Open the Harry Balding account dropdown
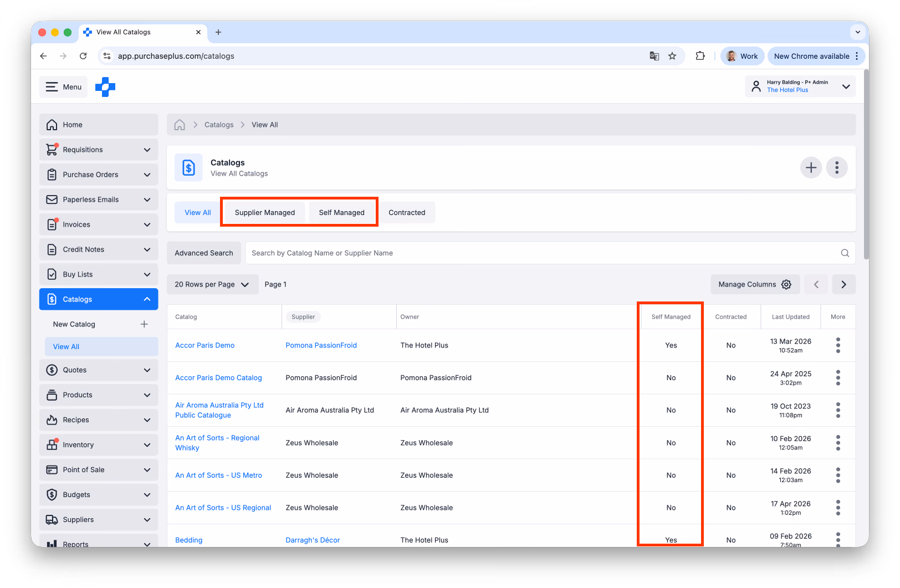This screenshot has width=900, height=588. [x=800, y=86]
